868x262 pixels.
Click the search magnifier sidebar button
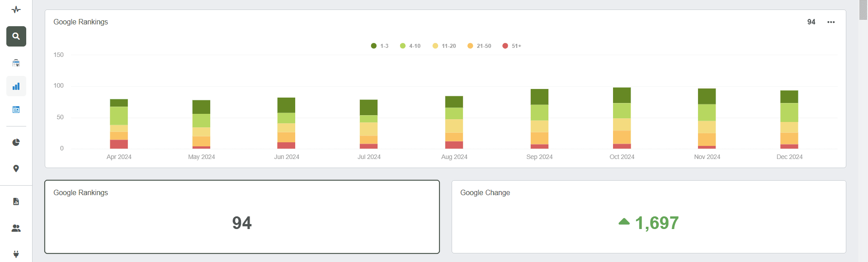(x=16, y=36)
